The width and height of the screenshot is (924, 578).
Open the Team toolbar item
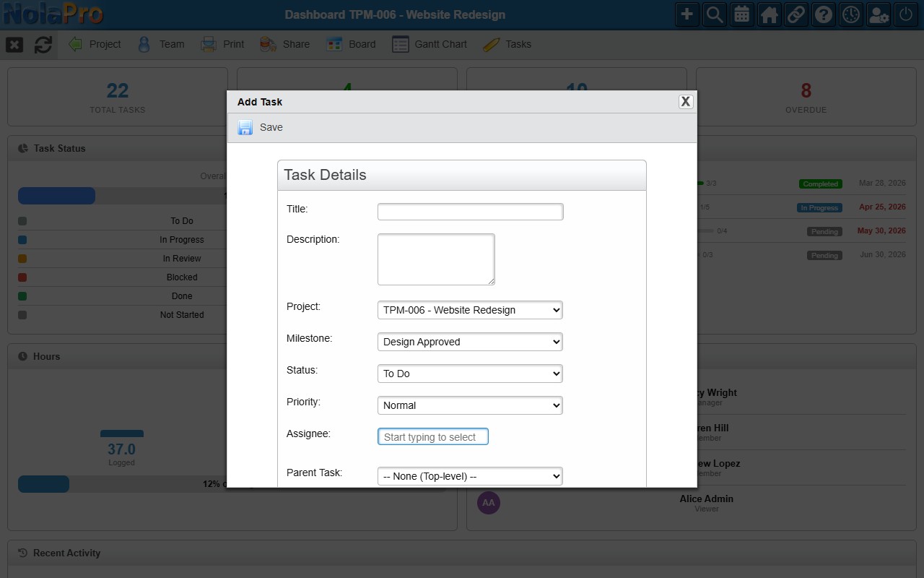click(161, 44)
